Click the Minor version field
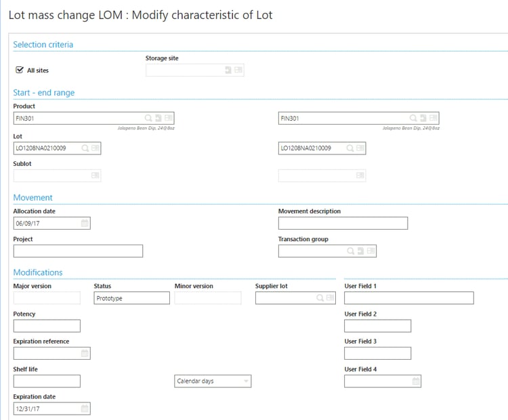 click(208, 298)
